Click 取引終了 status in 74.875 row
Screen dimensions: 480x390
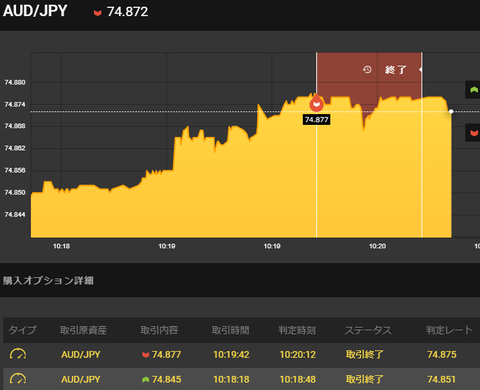pyautogui.click(x=365, y=354)
